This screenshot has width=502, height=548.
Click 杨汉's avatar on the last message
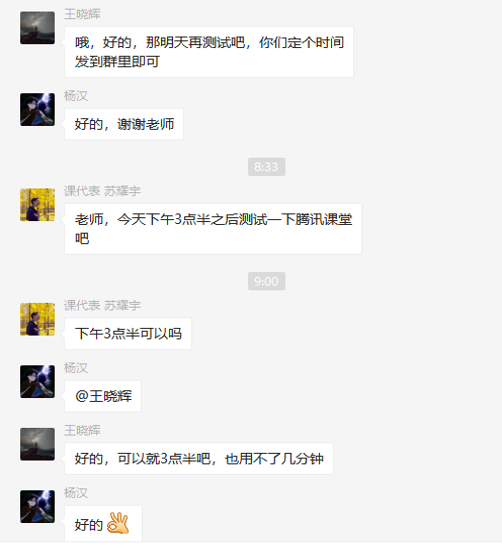[x=37, y=507]
